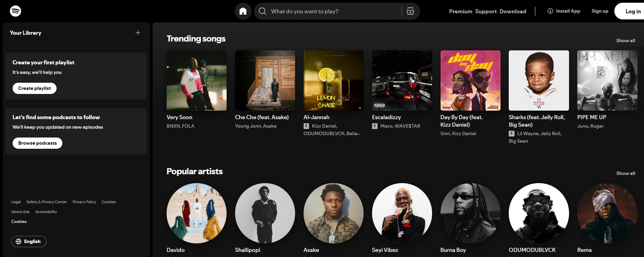Screen dimensions: 644x257
Task: Open the Trending songs heading
Action: pos(196,39)
